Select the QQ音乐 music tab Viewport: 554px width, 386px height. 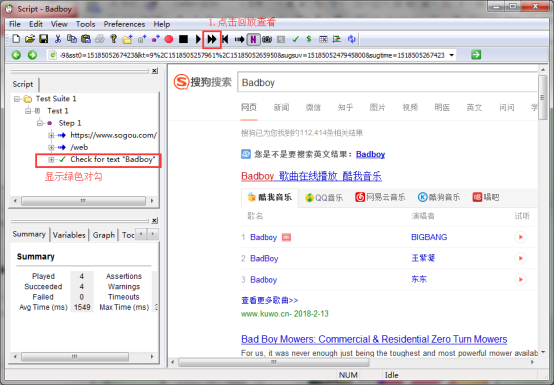coord(324,197)
